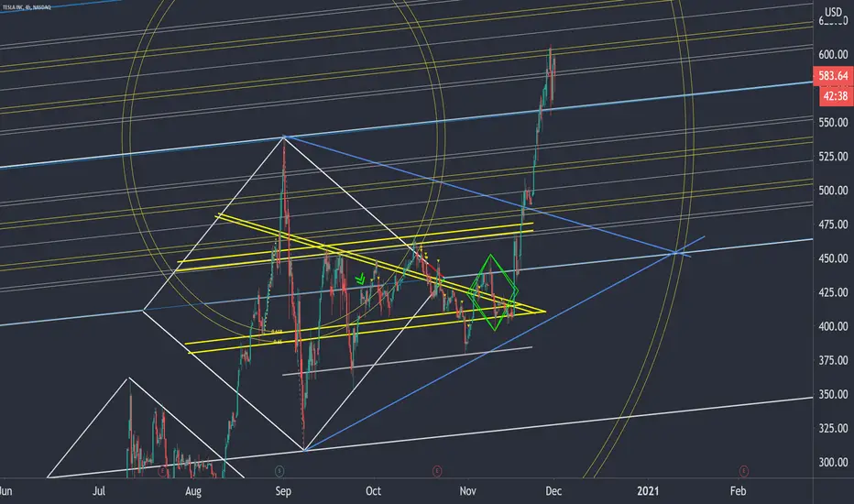Click the Sep label on time axis

tap(283, 491)
